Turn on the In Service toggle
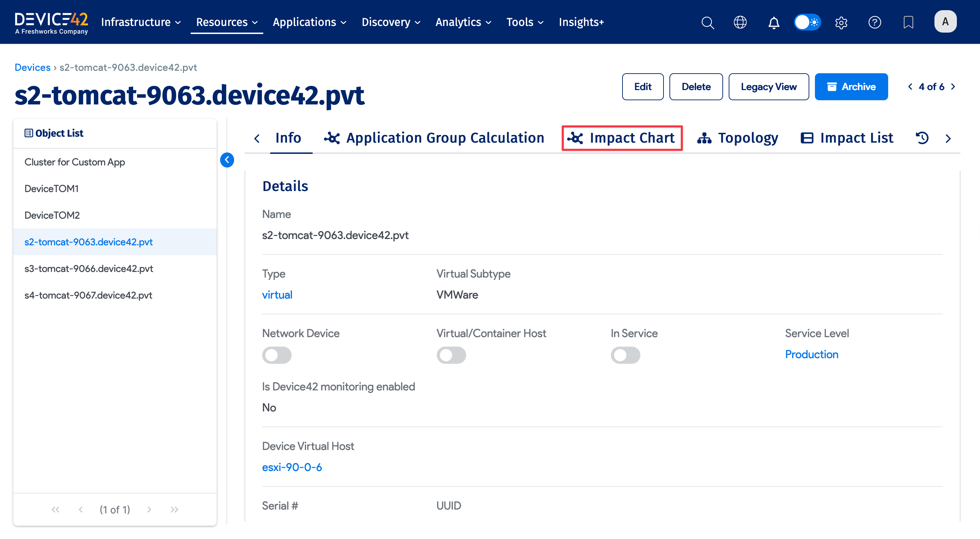 click(625, 355)
